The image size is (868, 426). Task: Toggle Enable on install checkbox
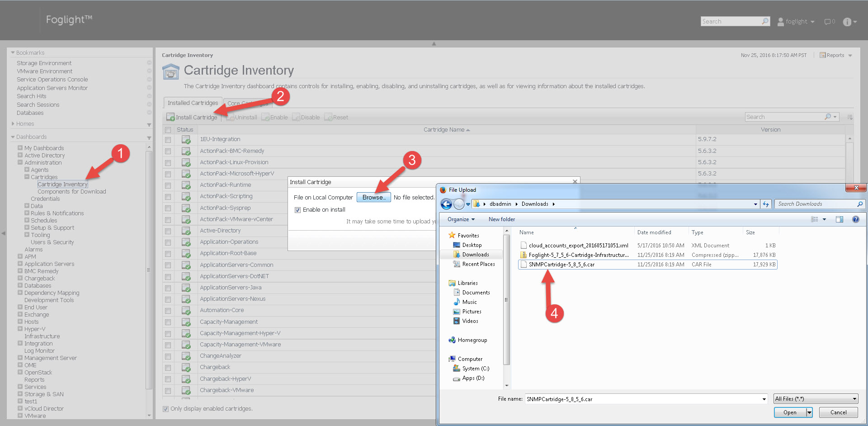point(297,210)
